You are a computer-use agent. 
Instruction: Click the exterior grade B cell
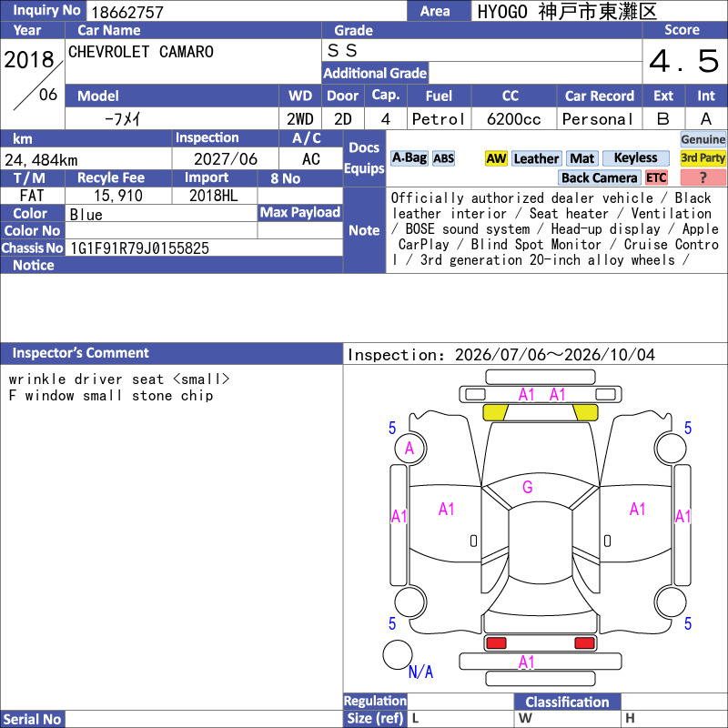[x=663, y=119]
